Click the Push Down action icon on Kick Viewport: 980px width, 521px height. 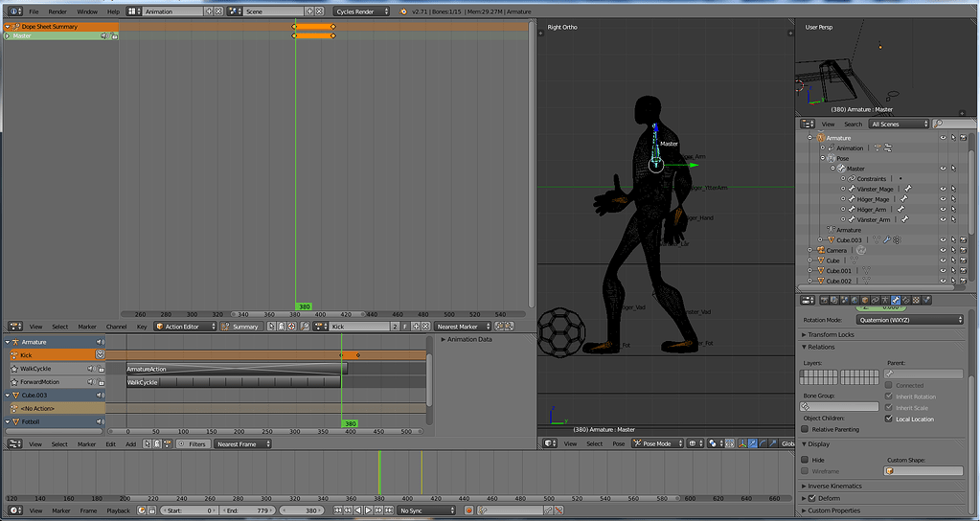point(100,354)
